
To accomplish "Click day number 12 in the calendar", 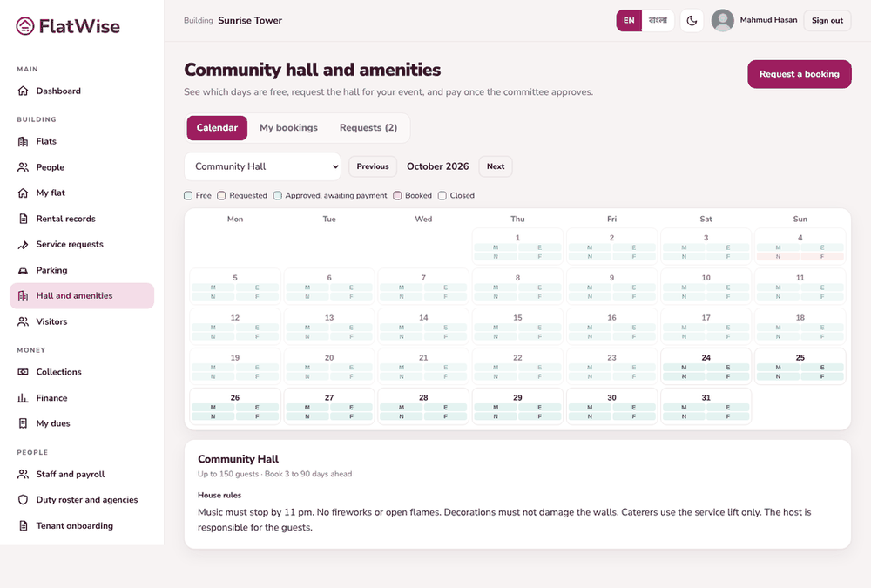I will 235,318.
